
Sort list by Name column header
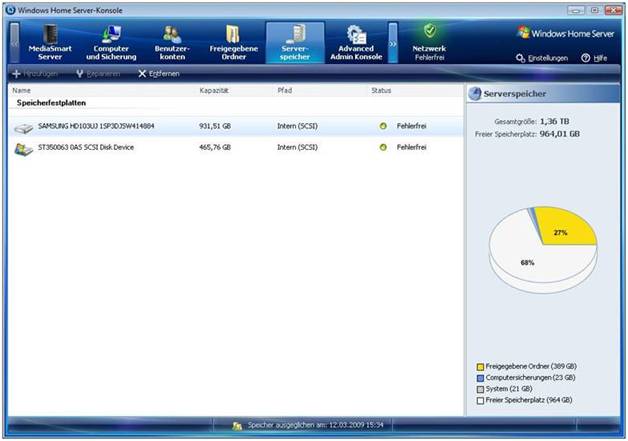tap(22, 91)
